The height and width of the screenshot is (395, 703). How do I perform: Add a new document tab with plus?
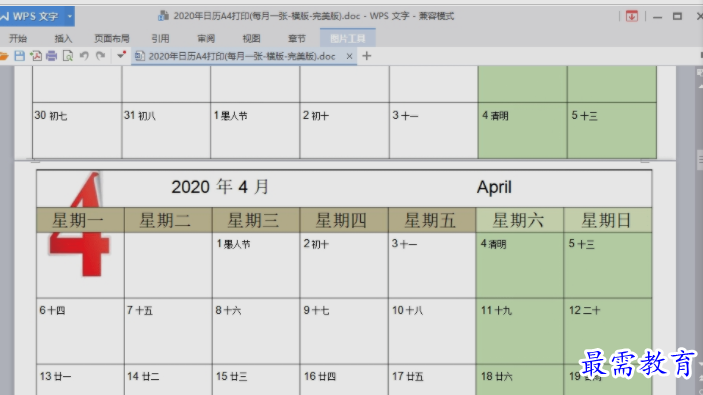point(367,56)
